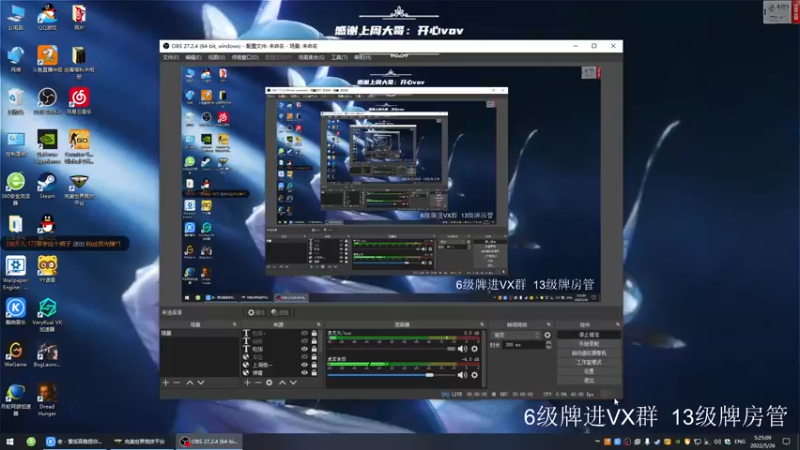
Task: Open the Windows Start menu
Action: click(9, 441)
